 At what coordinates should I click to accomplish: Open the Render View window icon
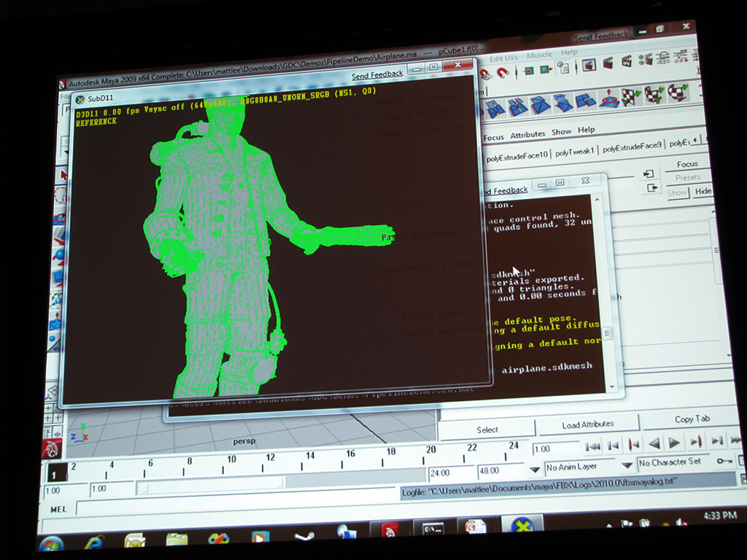589,65
